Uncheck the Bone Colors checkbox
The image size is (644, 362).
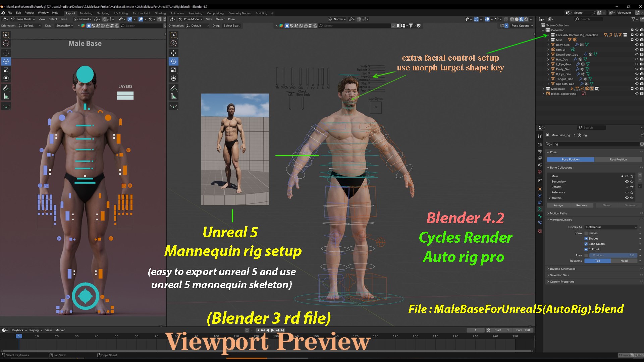point(586,244)
